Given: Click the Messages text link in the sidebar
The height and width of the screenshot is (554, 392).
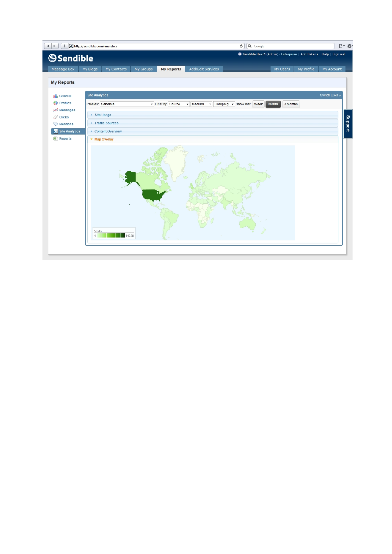Looking at the screenshot, I should tap(67, 110).
